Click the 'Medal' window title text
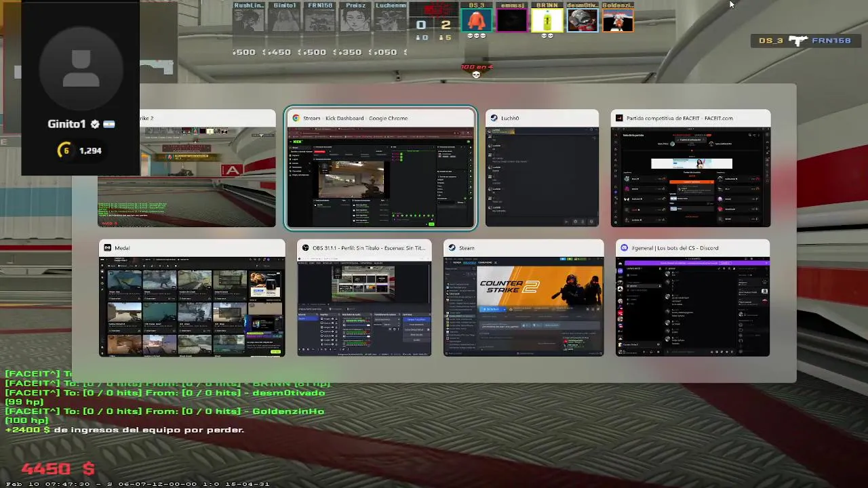The image size is (868, 488). pyautogui.click(x=122, y=248)
